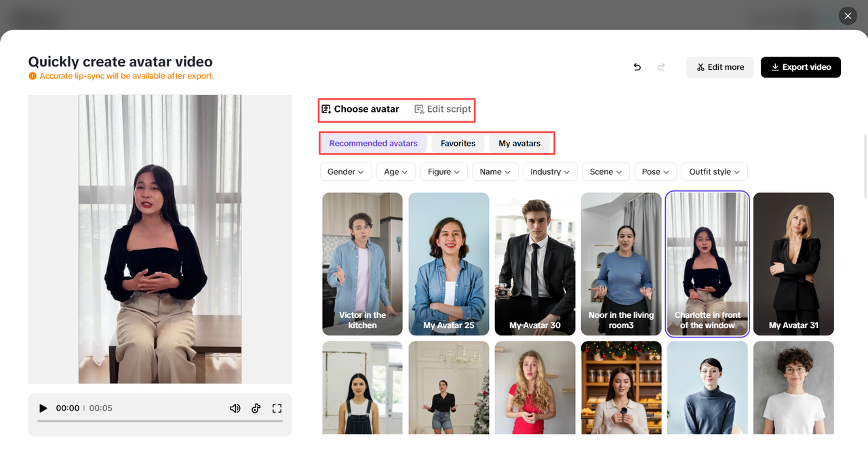868x450 pixels.
Task: Click the TikTok icon in player
Action: 256,408
